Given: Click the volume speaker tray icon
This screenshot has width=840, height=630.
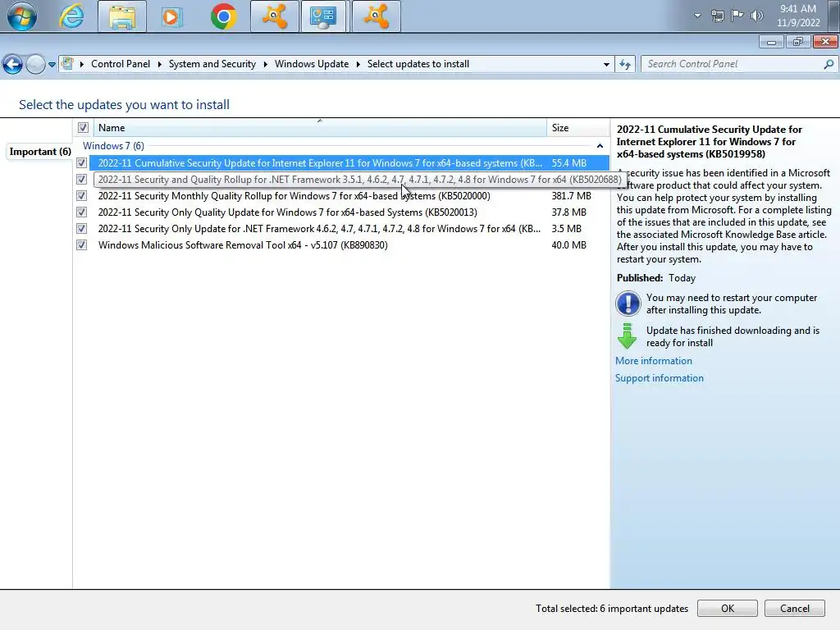Looking at the screenshot, I should pos(757,16).
